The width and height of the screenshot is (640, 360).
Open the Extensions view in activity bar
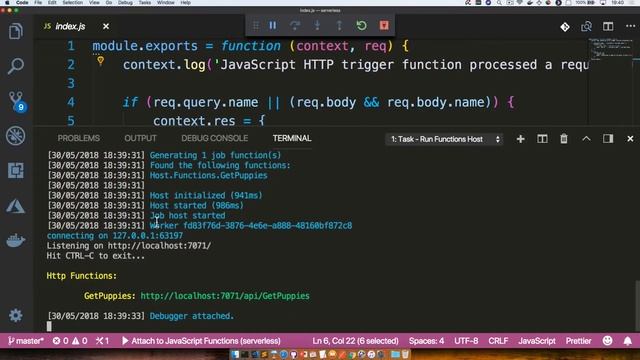(16, 170)
